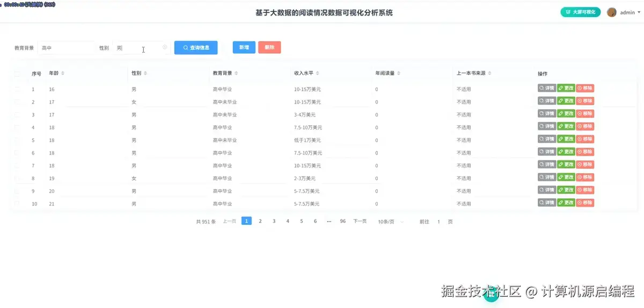This screenshot has height=308, width=644.
Task: Open 详情 for row 5
Action: pyautogui.click(x=547, y=139)
